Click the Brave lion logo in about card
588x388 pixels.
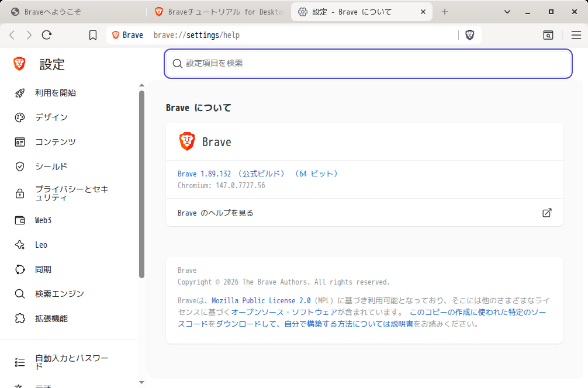tap(187, 142)
